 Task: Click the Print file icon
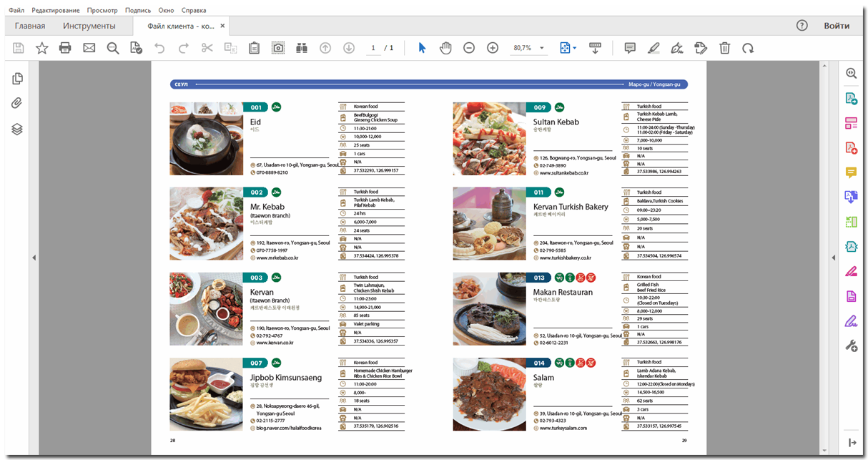click(x=65, y=48)
